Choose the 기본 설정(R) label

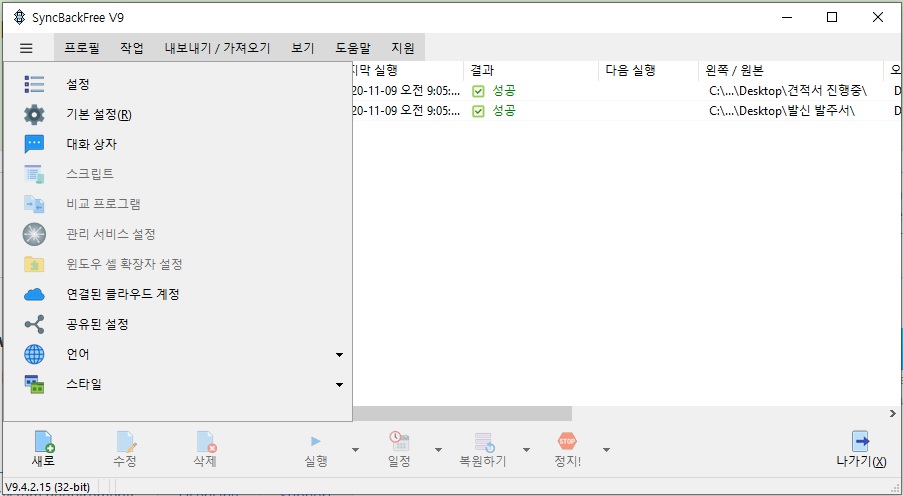pyautogui.click(x=99, y=115)
